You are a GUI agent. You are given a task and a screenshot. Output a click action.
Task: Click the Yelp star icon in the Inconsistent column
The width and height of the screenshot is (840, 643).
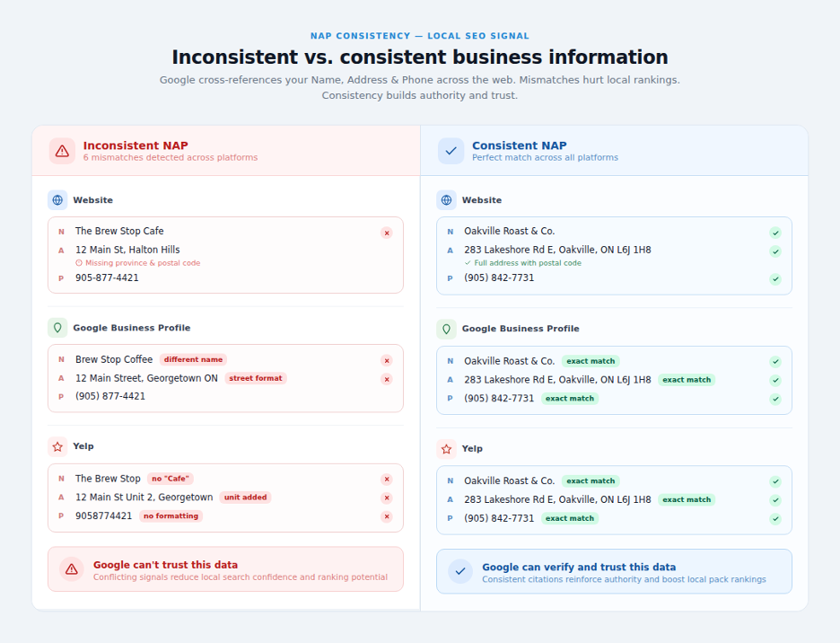pos(57,446)
